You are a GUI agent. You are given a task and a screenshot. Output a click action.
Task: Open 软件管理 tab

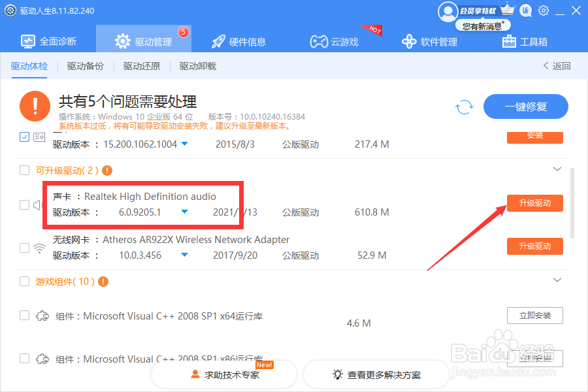point(429,42)
